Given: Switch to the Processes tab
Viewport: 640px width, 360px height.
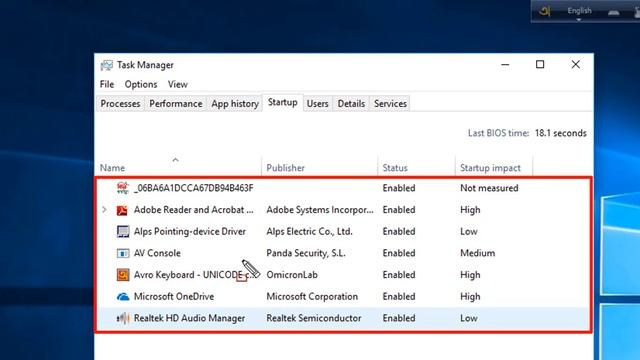Looking at the screenshot, I should (120, 104).
